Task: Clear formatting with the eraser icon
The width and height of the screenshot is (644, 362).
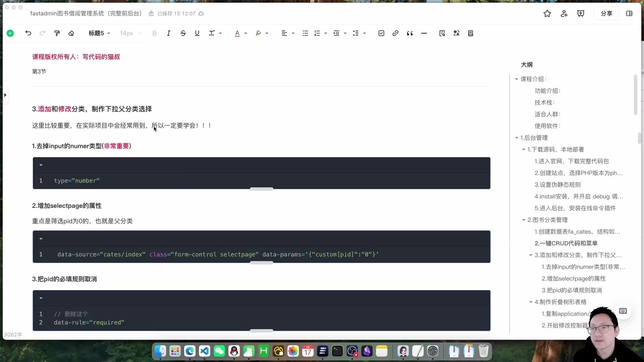Action: 71,33
